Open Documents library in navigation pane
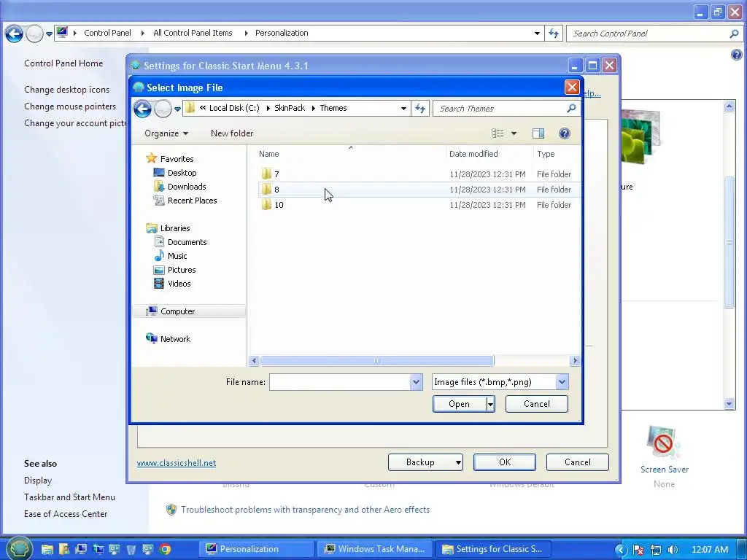Image resolution: width=747 pixels, height=560 pixels. point(187,241)
